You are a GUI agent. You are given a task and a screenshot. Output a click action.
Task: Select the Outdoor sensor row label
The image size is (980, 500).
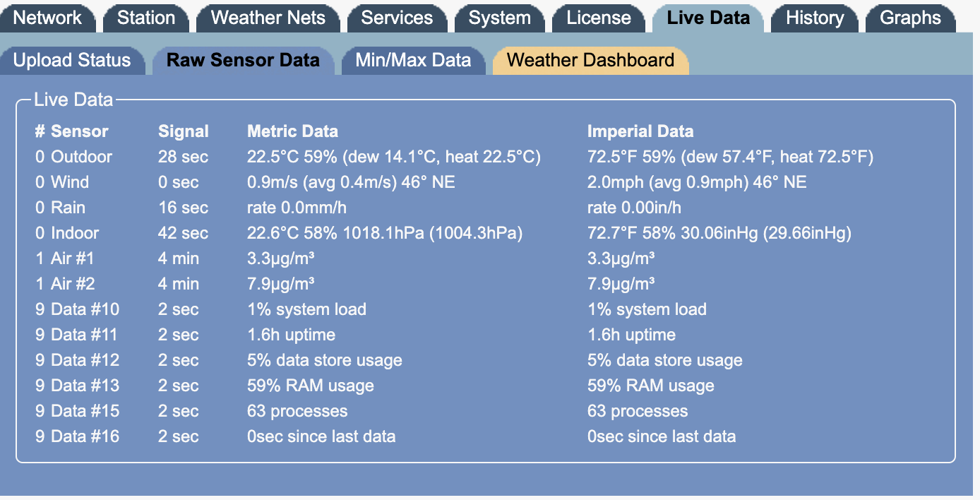tap(81, 157)
